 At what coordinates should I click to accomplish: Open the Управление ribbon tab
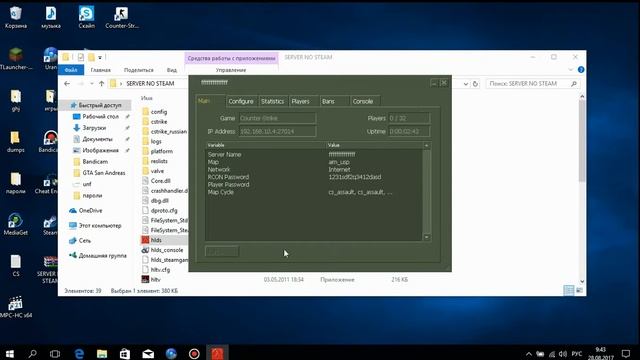point(231,70)
